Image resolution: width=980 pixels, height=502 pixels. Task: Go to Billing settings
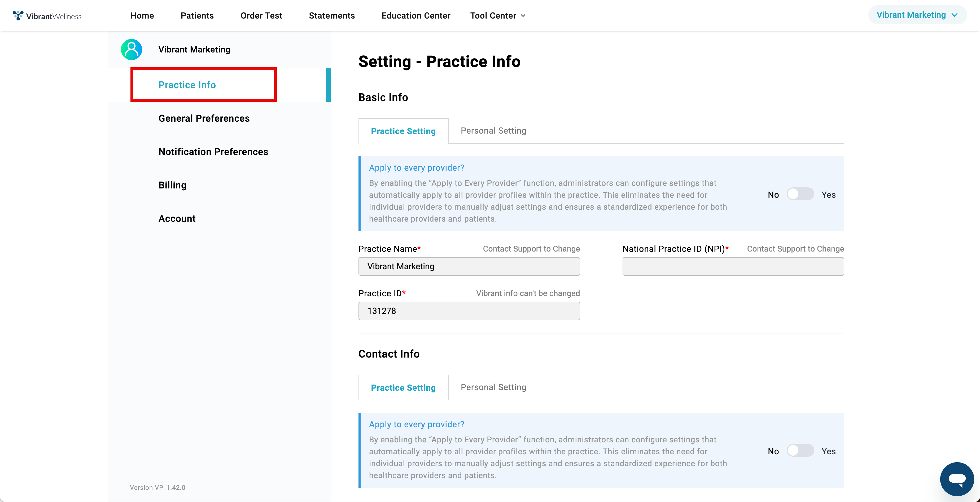(172, 185)
